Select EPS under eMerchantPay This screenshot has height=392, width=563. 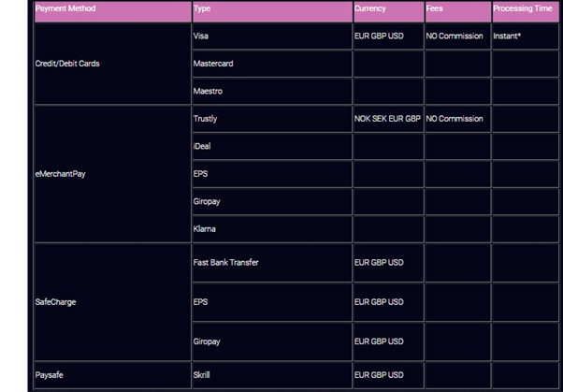272,174
